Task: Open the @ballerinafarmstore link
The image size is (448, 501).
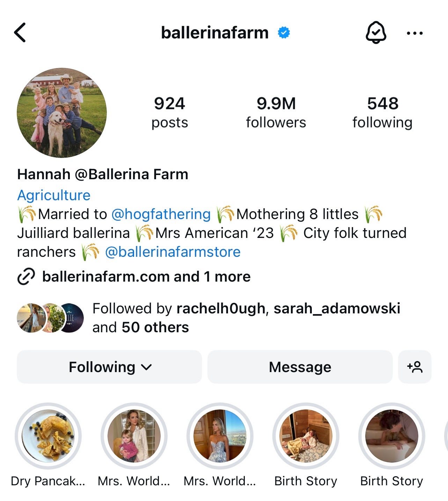Action: (172, 252)
